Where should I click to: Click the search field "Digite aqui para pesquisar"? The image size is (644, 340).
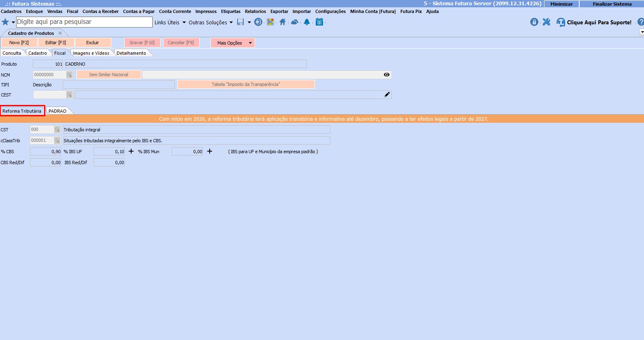84,22
